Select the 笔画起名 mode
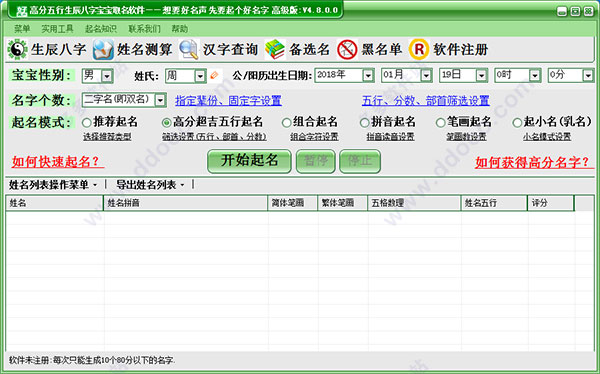Image resolution: width=600 pixels, height=374 pixels. [x=440, y=122]
